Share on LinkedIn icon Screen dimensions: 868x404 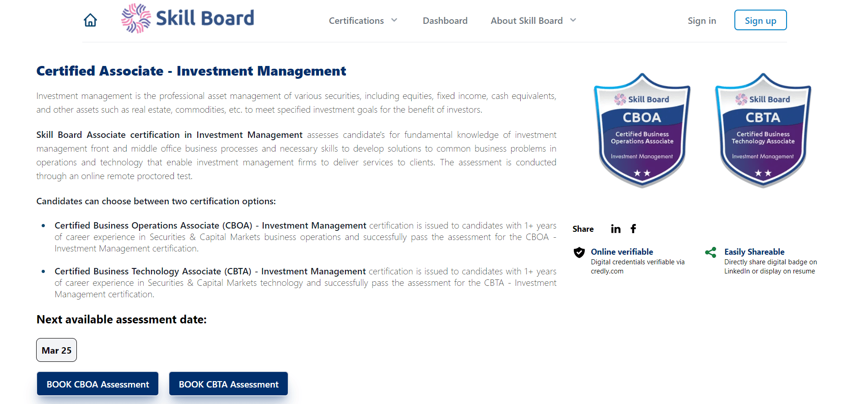coord(616,229)
